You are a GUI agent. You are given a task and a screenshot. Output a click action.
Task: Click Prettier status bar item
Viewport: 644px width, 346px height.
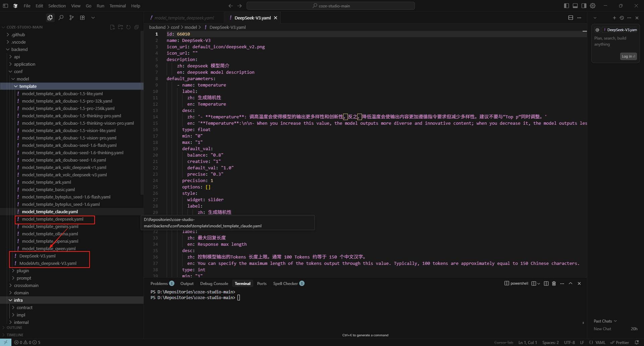click(x=620, y=342)
